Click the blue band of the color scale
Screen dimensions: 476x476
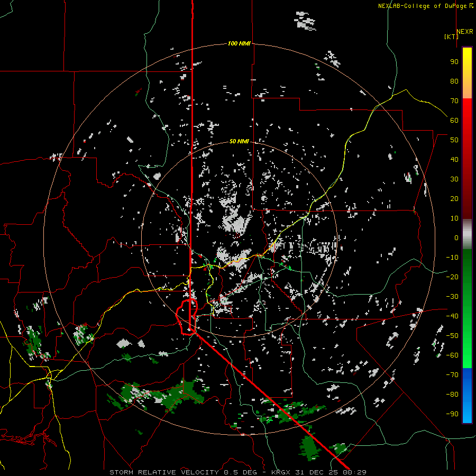(x=467, y=395)
